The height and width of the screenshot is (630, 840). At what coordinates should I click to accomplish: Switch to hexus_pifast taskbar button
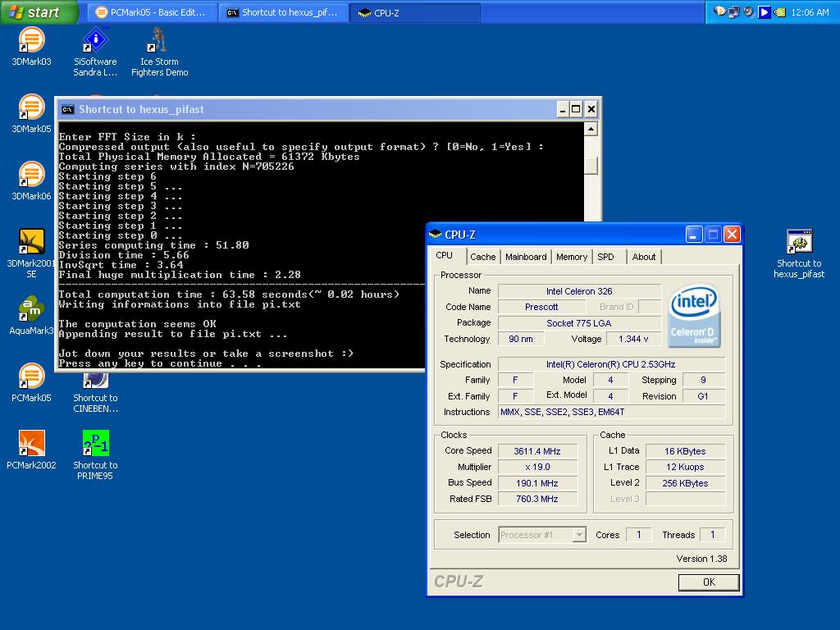click(283, 12)
